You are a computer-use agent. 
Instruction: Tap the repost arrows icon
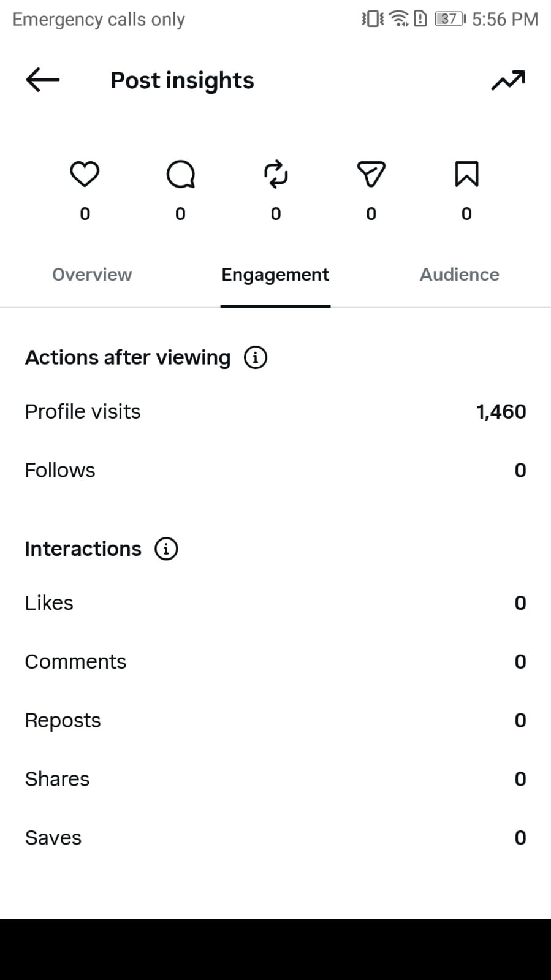click(276, 174)
